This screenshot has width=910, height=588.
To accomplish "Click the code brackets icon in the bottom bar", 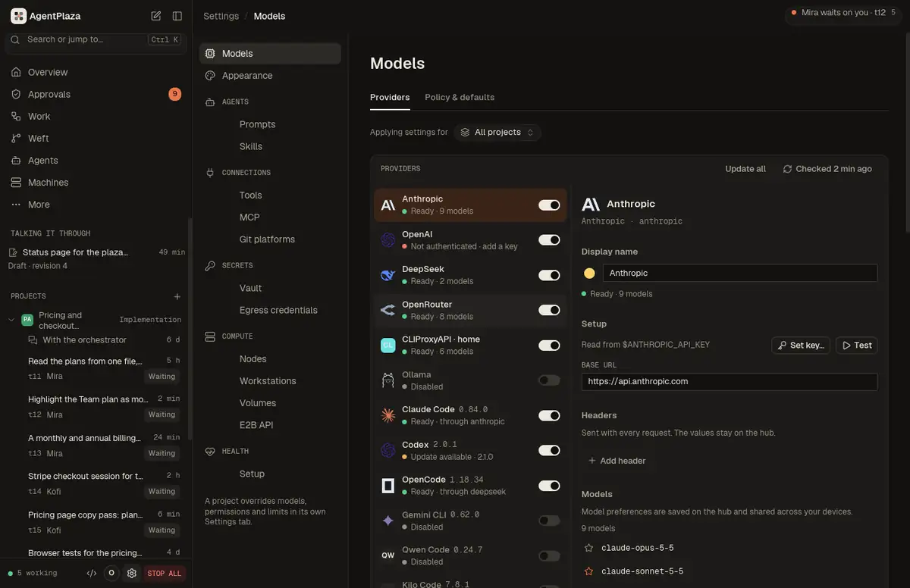I will point(92,574).
